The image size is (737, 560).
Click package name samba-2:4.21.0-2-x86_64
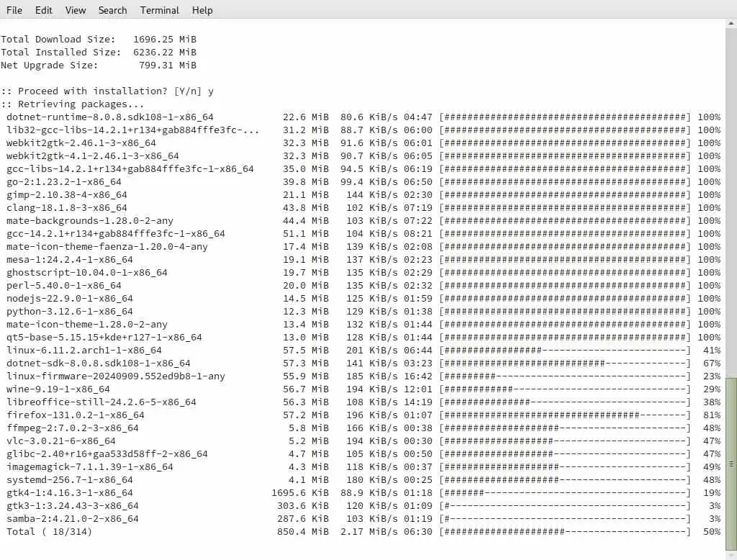(73, 519)
